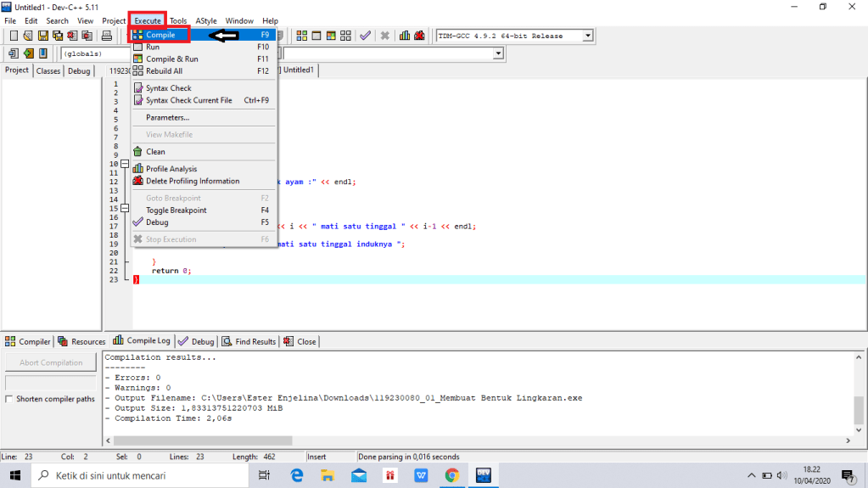Click the Print icon in the toolbar

107,36
